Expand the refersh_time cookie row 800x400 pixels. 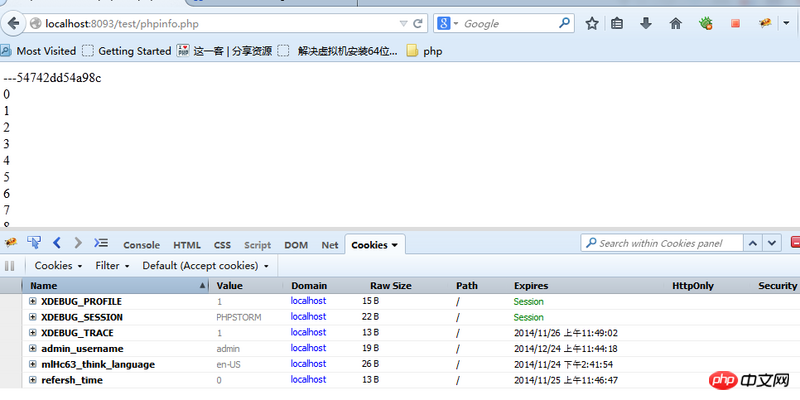(33, 380)
